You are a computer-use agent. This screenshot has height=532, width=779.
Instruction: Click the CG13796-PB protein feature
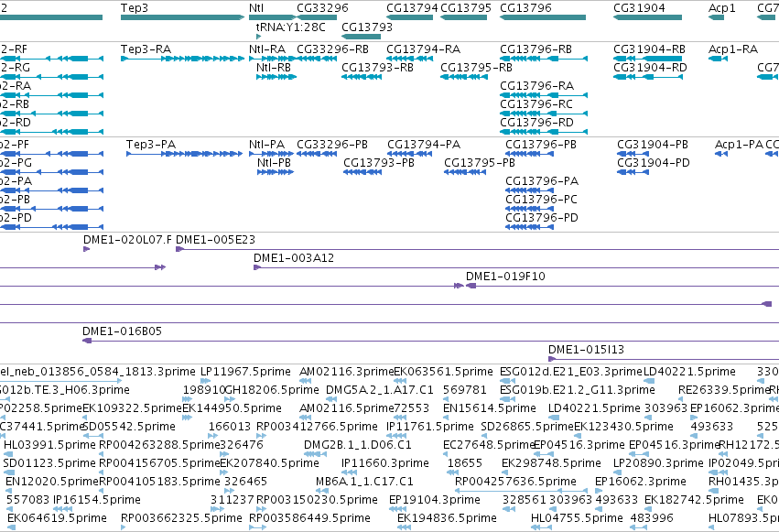click(x=530, y=154)
